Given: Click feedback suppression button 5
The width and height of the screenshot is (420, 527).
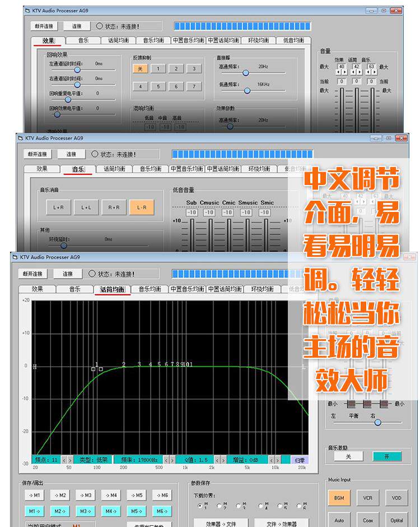Looking at the screenshot, I should [x=158, y=86].
